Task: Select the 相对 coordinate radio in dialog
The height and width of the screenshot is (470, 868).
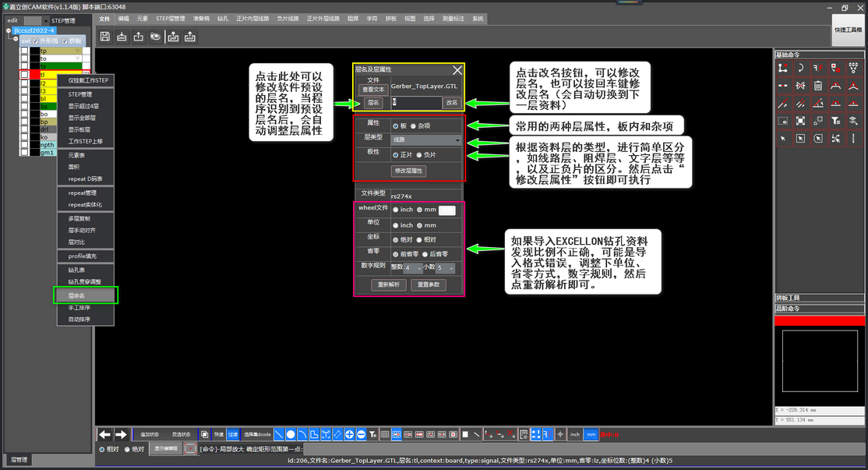Action: (x=419, y=240)
